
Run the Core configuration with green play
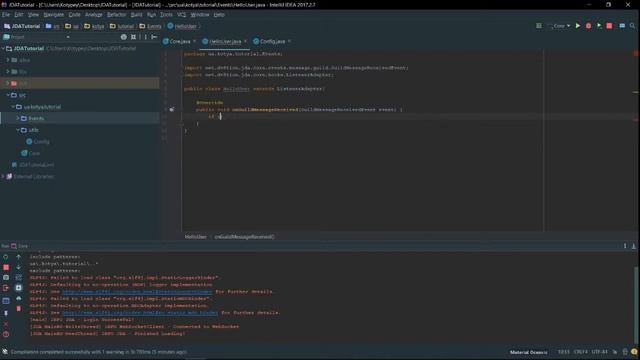coord(578,26)
